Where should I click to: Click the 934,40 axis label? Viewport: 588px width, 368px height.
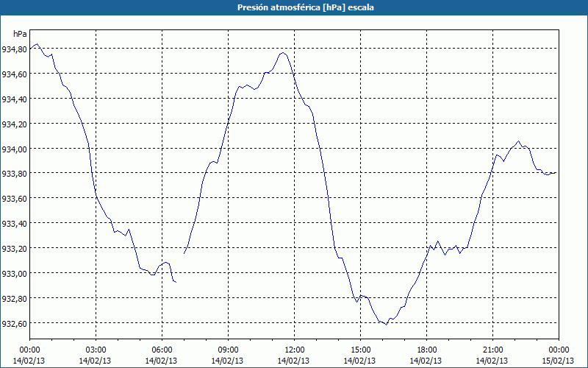click(14, 99)
